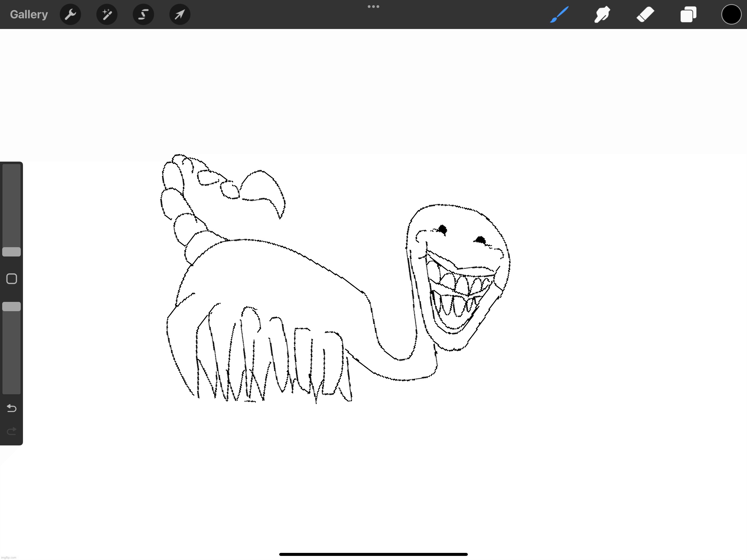Viewport: 747px width, 560px height.
Task: Select the Eraser tool
Action: [645, 14]
